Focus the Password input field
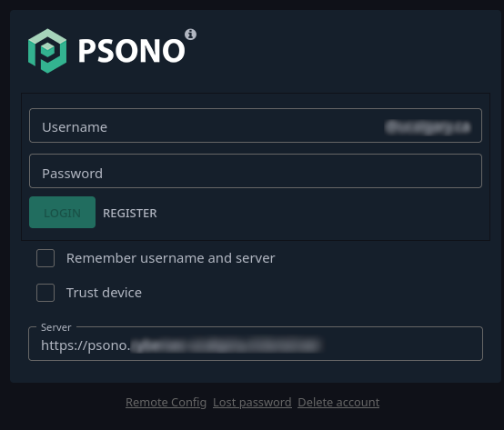 256,171
